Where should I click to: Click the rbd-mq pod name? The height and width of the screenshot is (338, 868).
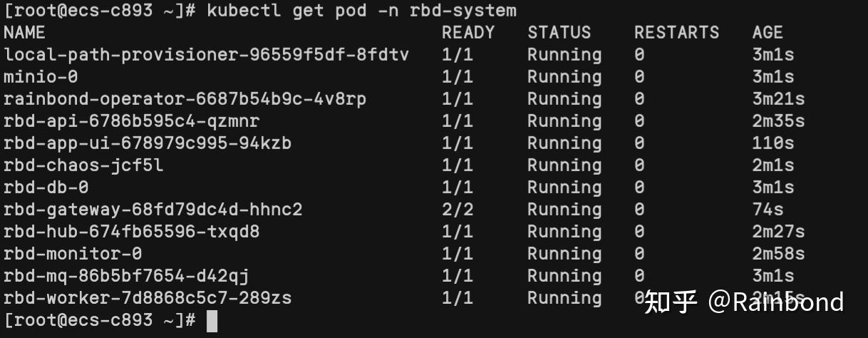[x=126, y=276]
